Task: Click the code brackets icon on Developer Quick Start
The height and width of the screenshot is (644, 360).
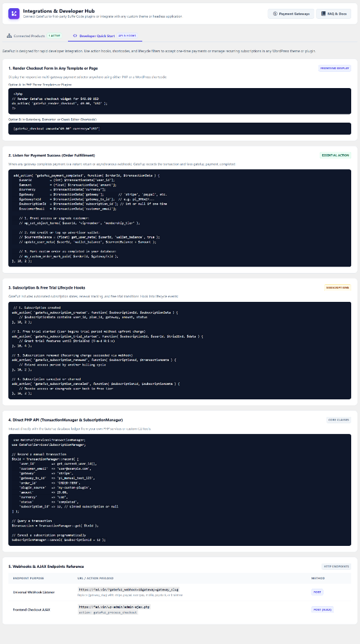Action: [x=75, y=36]
